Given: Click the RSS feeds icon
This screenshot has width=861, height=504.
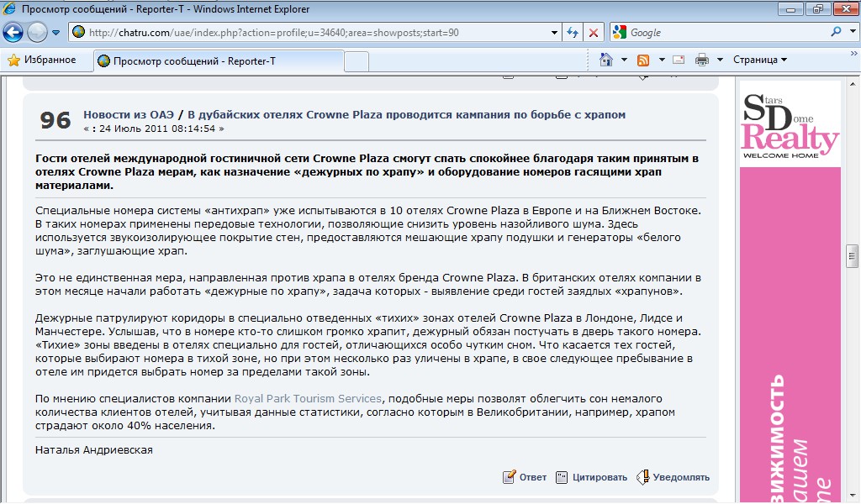Looking at the screenshot, I should coord(643,60).
